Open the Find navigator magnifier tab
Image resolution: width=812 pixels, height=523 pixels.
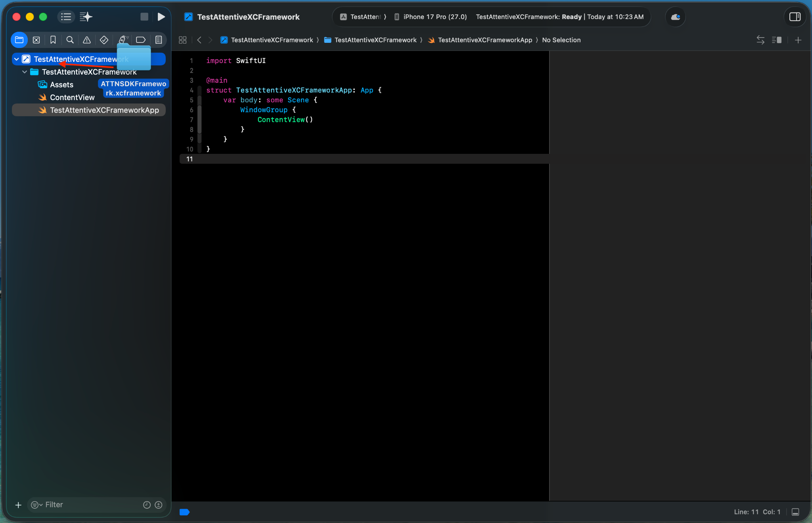pyautogui.click(x=70, y=40)
